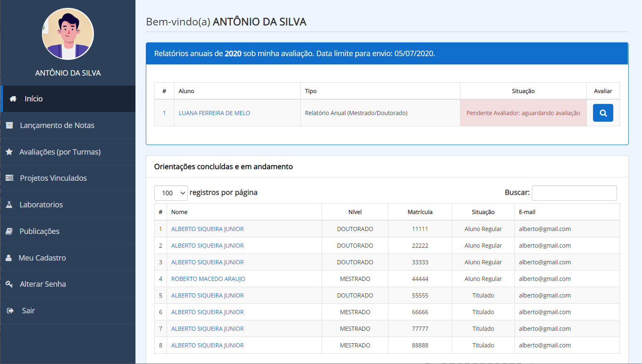The width and height of the screenshot is (642, 364).
Task: Open Lançamento de Notas menu
Action: [68, 125]
